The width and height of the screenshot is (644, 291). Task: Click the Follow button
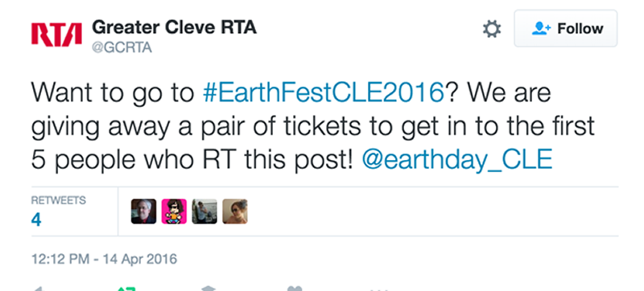[566, 28]
